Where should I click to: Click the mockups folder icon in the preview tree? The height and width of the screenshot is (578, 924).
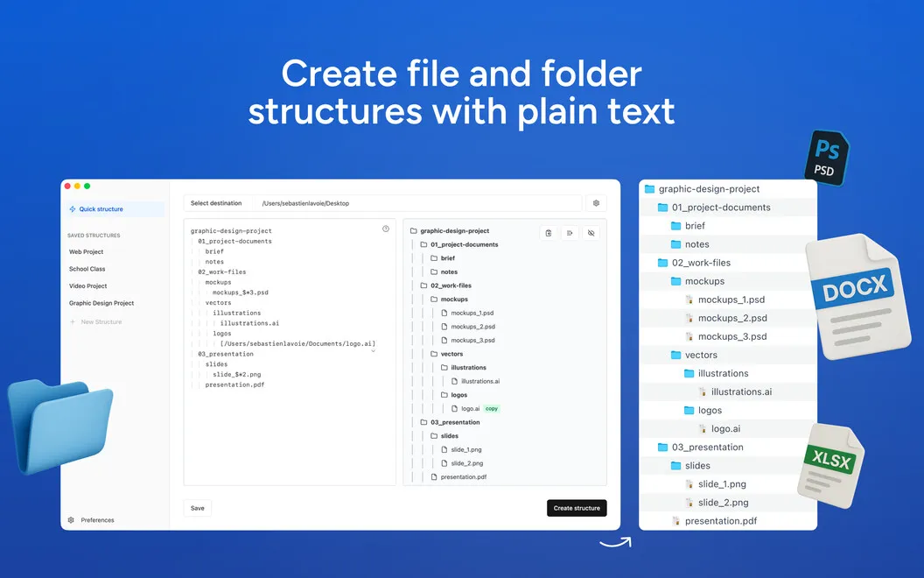point(434,300)
